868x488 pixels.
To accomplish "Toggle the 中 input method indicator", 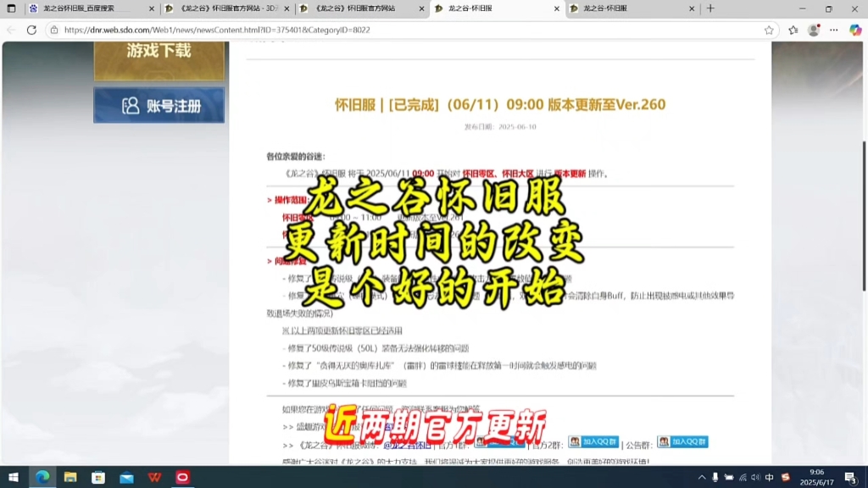I will tap(770, 477).
